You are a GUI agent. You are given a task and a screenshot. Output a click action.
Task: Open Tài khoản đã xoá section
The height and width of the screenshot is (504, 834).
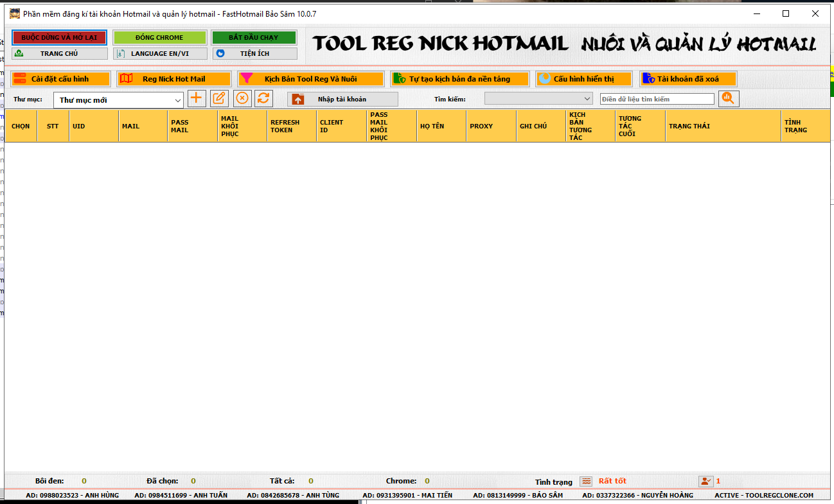click(x=688, y=79)
